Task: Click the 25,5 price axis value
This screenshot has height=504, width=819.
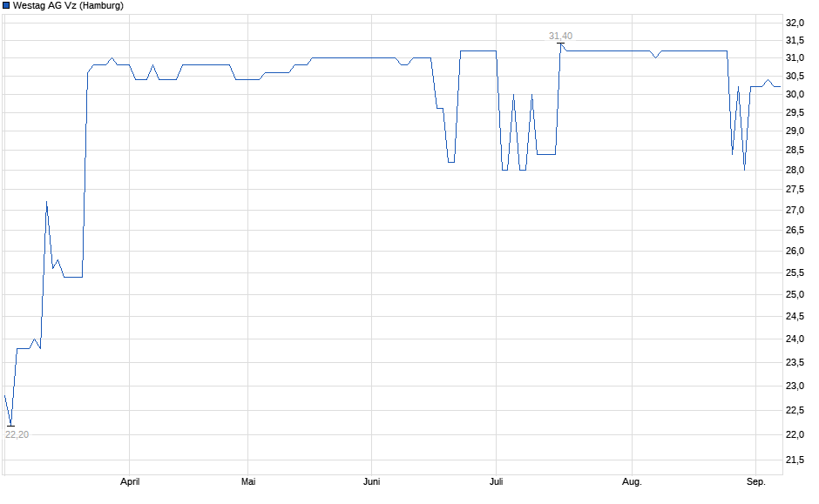Action: [x=795, y=272]
